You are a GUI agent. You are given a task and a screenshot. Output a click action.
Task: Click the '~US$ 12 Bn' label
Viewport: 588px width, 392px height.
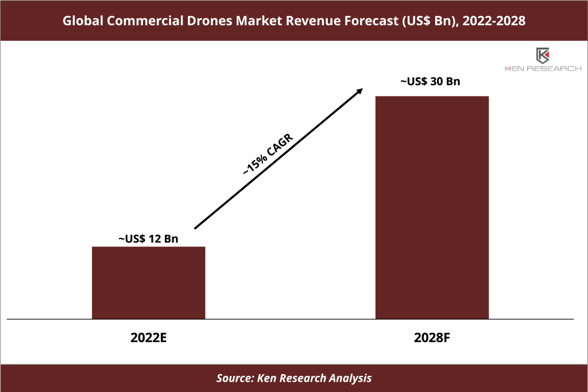pos(149,239)
